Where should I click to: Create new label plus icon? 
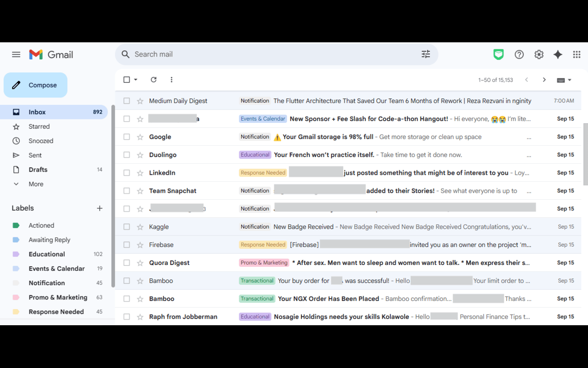point(100,208)
